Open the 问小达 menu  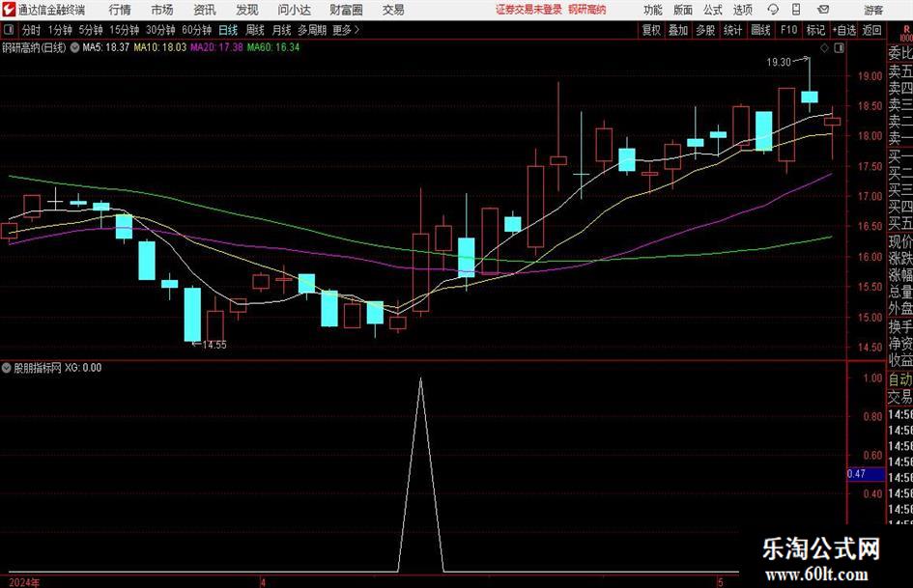pos(294,10)
